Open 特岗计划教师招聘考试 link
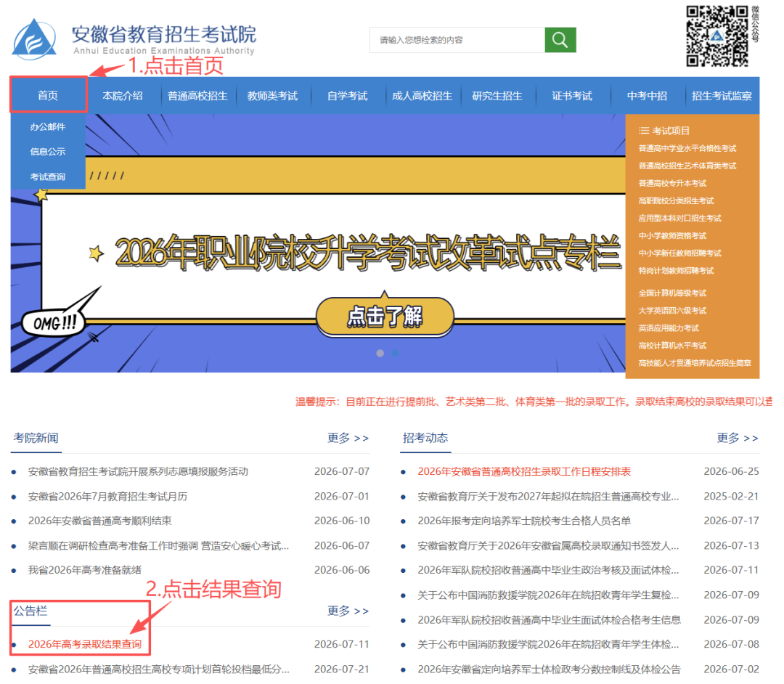Screen dimensions: 784x684 point(676,271)
